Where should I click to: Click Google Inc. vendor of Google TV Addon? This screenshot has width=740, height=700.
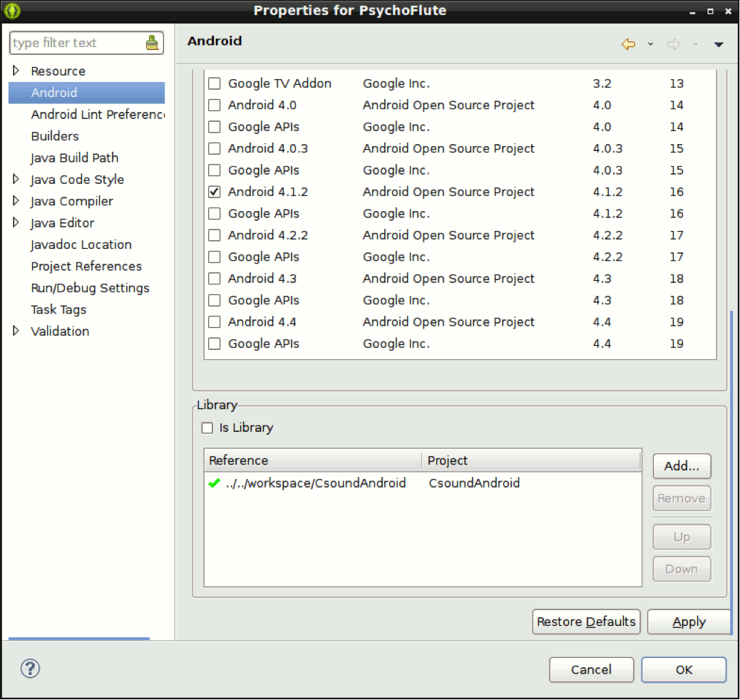tap(396, 83)
